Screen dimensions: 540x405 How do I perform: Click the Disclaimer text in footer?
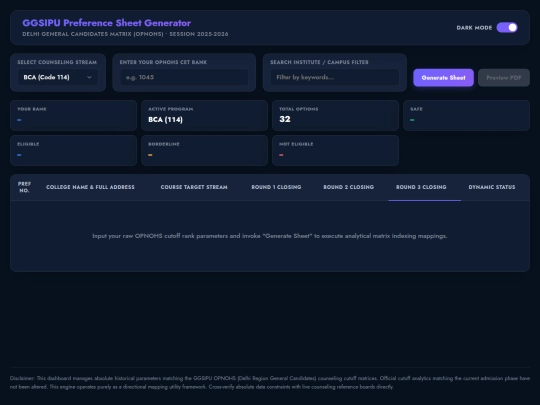pos(270,383)
